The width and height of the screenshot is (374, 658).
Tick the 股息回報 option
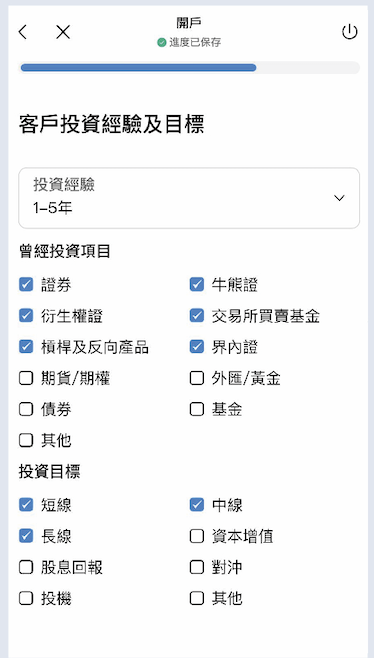(26, 567)
